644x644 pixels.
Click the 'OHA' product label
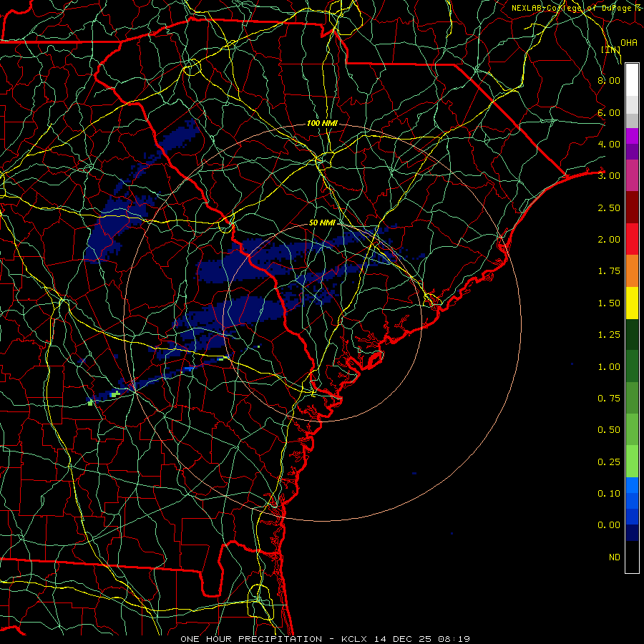[629, 43]
